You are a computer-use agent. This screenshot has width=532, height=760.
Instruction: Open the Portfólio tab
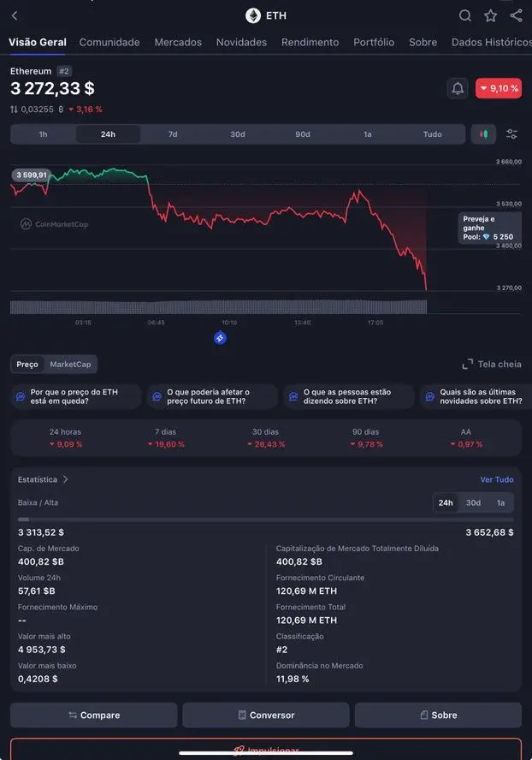coord(374,42)
